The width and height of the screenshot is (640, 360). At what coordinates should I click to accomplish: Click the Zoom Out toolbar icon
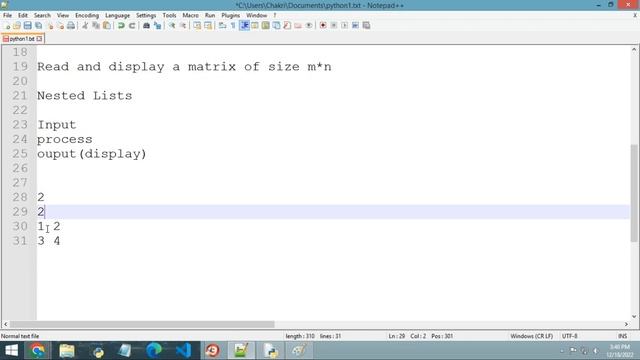[x=183, y=26]
